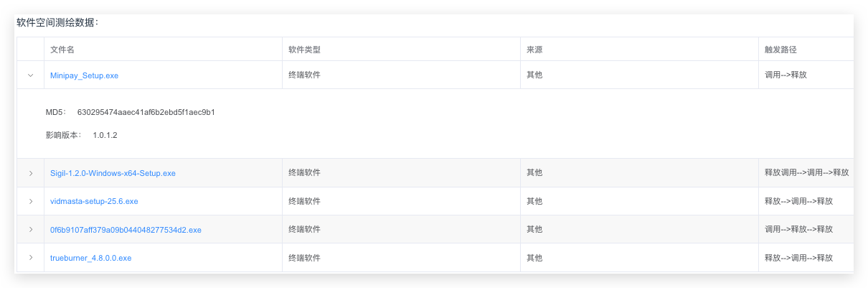Open the trueburner_4.8.0.0.exe link
The height and width of the screenshot is (288, 868).
[x=90, y=258]
